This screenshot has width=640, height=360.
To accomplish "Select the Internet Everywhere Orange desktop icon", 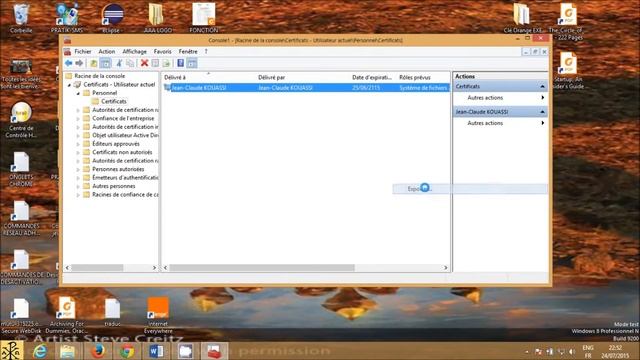I will pos(158,316).
